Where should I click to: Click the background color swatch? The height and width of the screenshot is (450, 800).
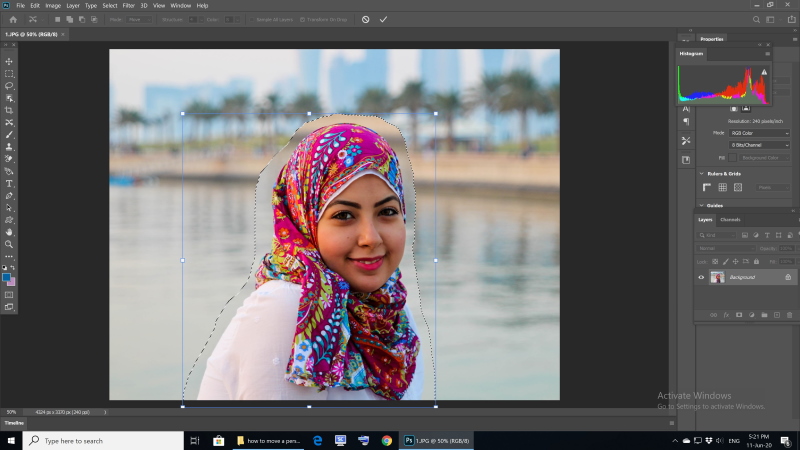tap(12, 282)
